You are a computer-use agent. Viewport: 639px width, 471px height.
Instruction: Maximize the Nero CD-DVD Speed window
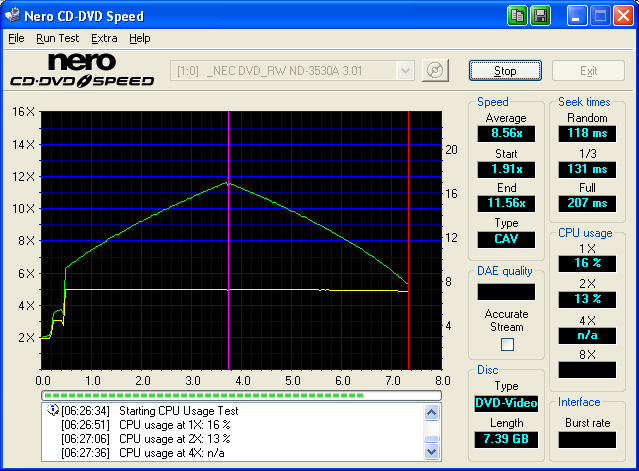click(x=600, y=16)
